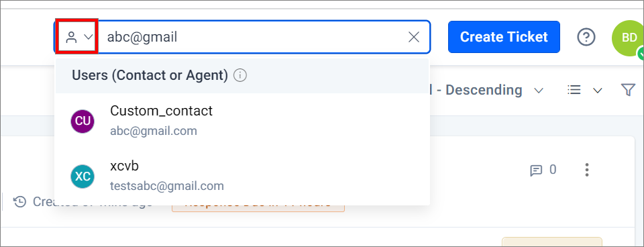Open the ticket three-dot more menu

coord(587,170)
